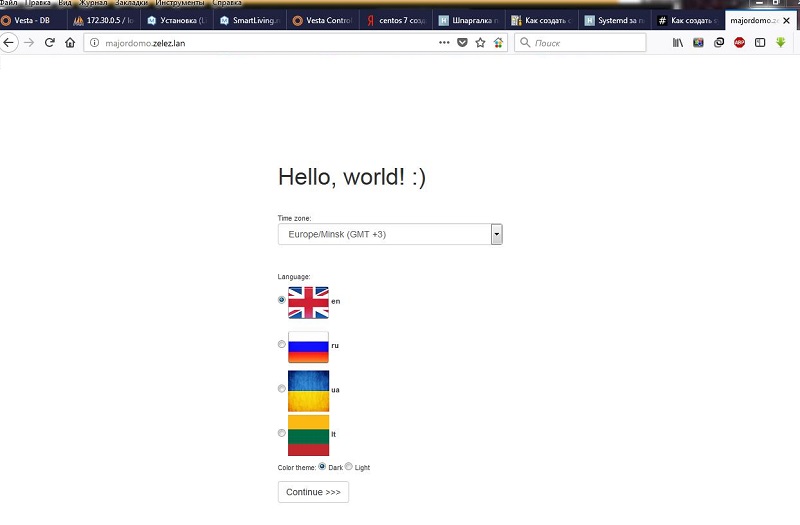Image resolution: width=800 pixels, height=525 pixels.
Task: Click the Continue >>> button
Action: point(313,492)
